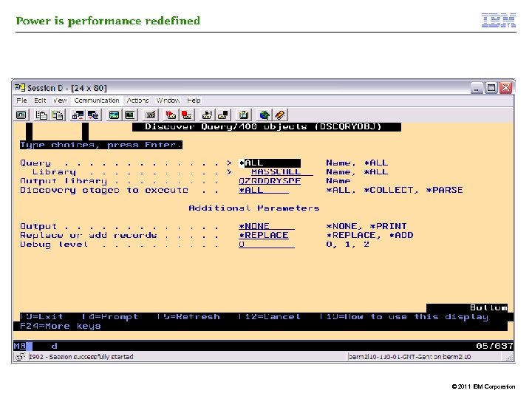Image resolution: width=532 pixels, height=399 pixels.
Task: Click the Output *NONE field
Action: [x=266, y=226]
